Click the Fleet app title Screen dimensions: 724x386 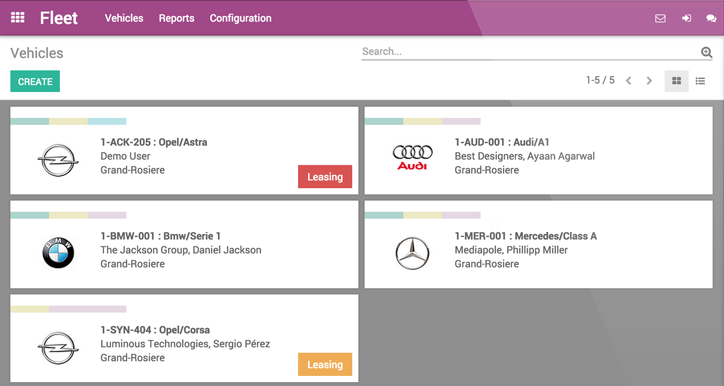tap(59, 18)
